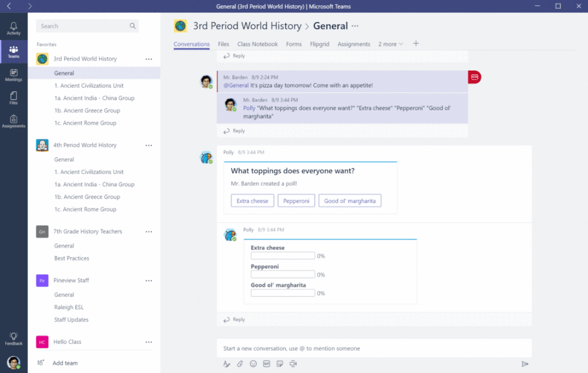This screenshot has height=373, width=588.
Task: Click the send message arrow icon
Action: pyautogui.click(x=524, y=364)
